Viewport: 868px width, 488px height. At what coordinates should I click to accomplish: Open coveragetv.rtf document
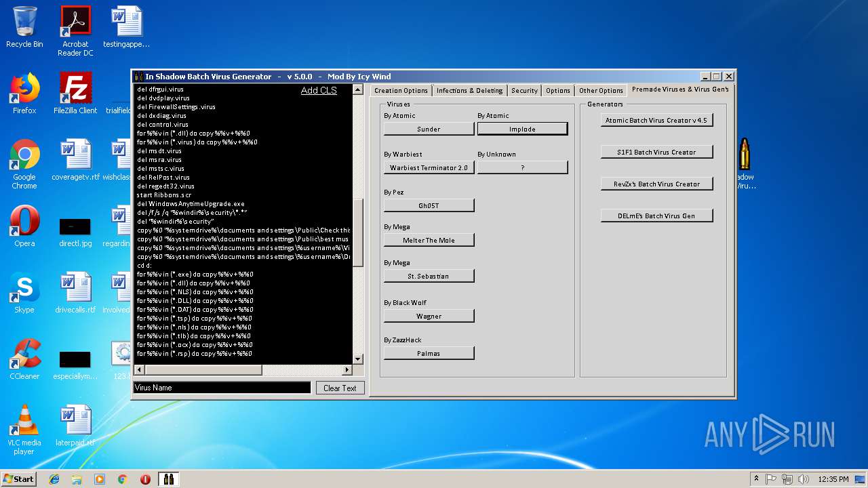tap(75, 160)
